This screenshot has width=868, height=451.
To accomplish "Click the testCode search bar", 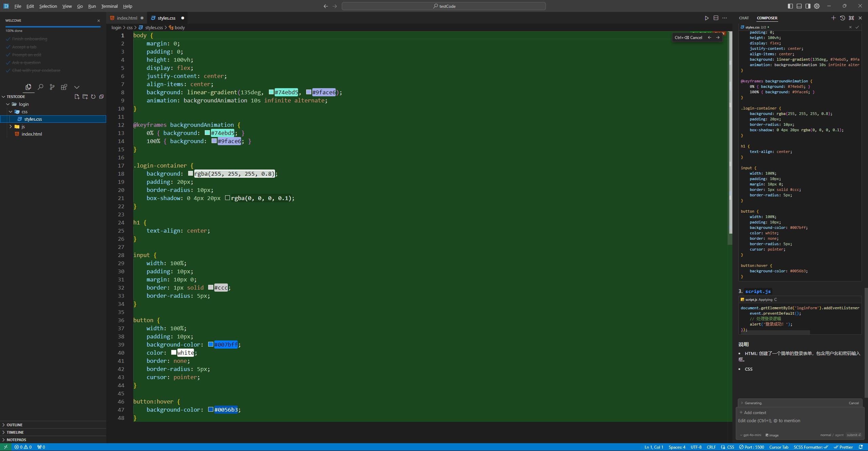I will [x=443, y=6].
